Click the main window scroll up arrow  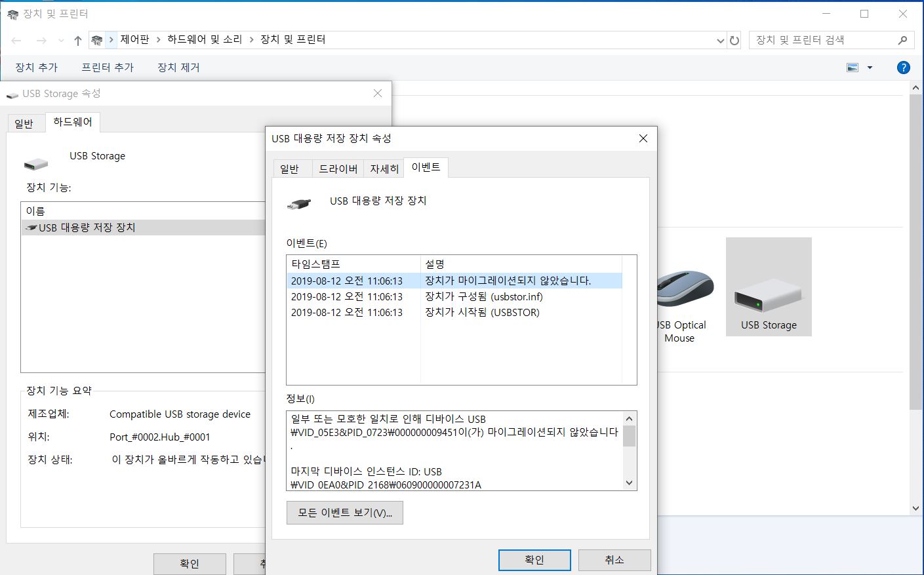(916, 88)
